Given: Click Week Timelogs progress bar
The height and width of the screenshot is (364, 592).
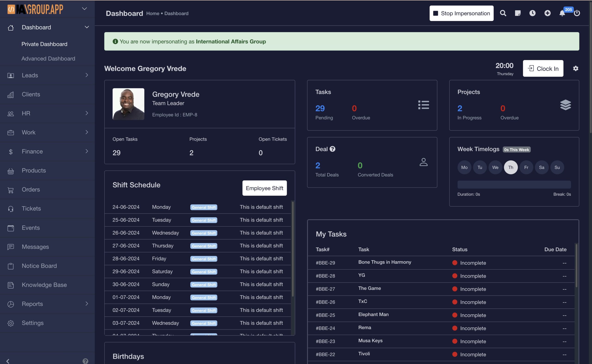Looking at the screenshot, I should [x=514, y=185].
